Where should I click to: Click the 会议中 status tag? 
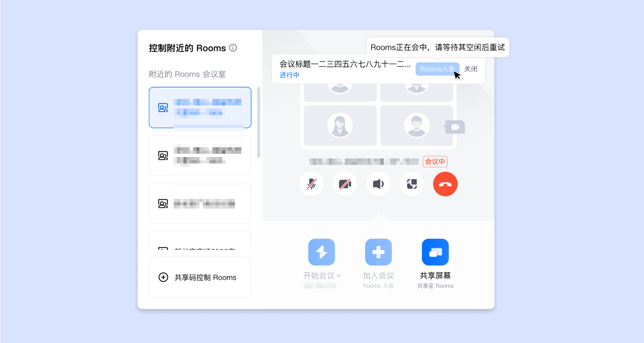435,162
